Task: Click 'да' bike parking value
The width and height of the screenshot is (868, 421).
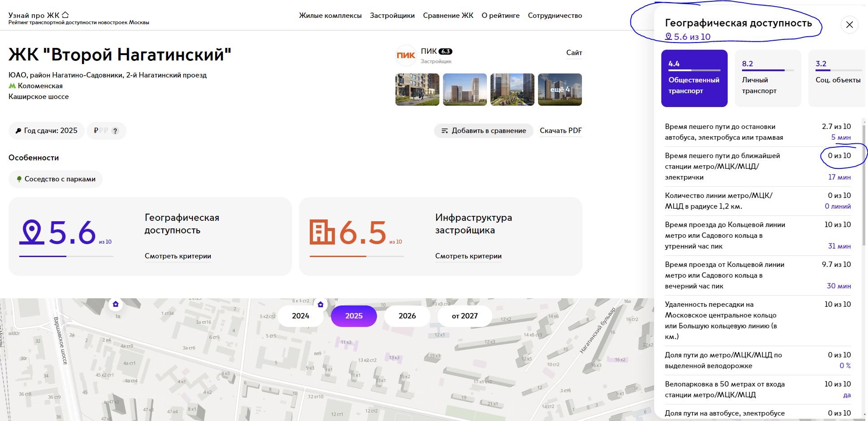Action: point(847,395)
